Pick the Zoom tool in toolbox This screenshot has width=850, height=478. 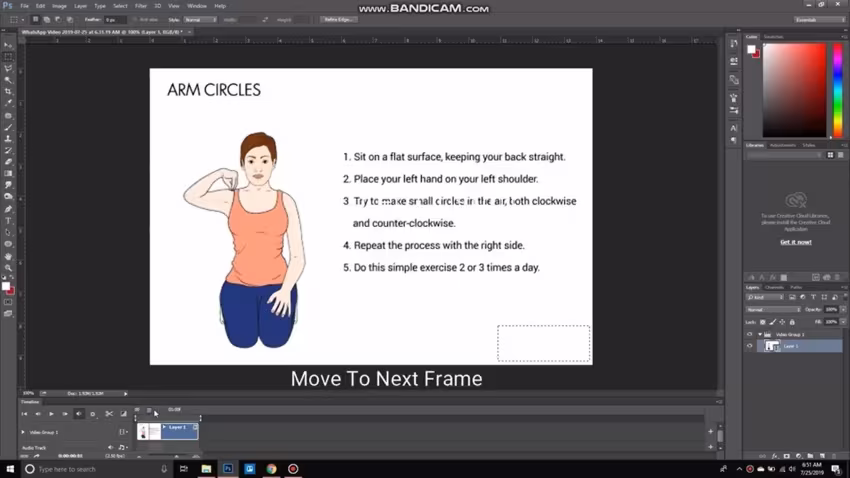click(8, 268)
